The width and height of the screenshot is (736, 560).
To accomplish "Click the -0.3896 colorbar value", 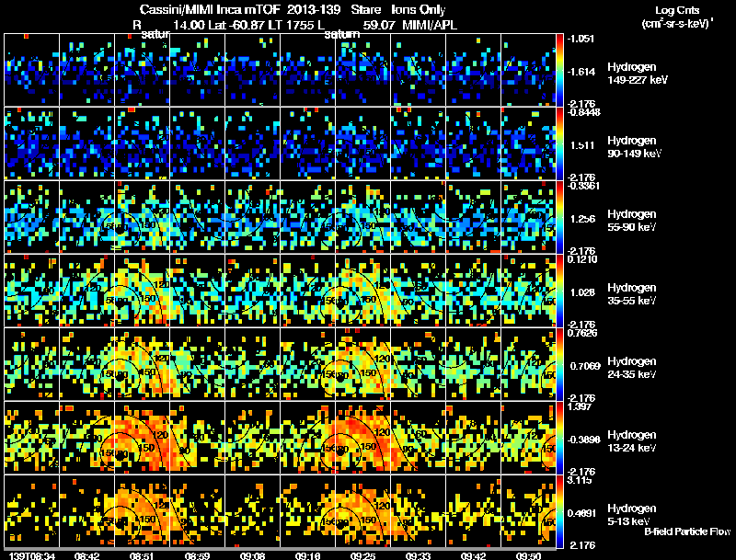I will [x=583, y=440].
